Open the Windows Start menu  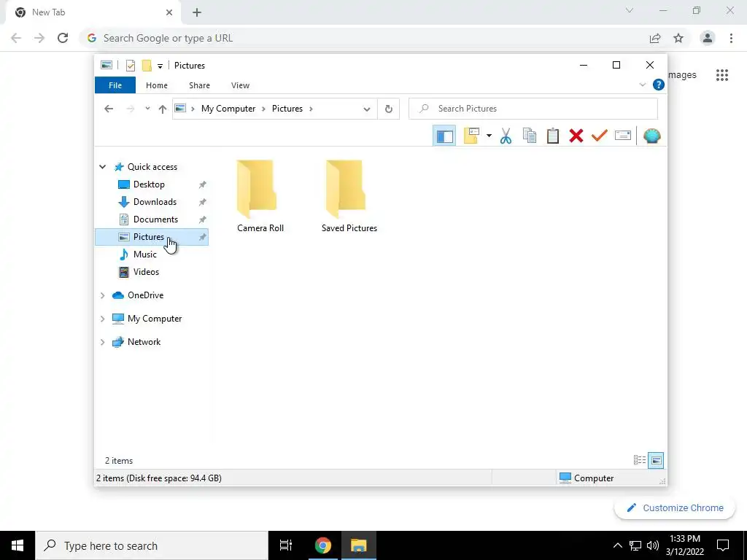click(18, 545)
